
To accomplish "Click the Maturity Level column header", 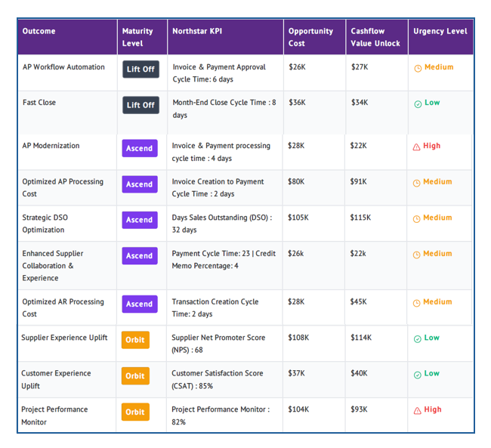I will [142, 37].
